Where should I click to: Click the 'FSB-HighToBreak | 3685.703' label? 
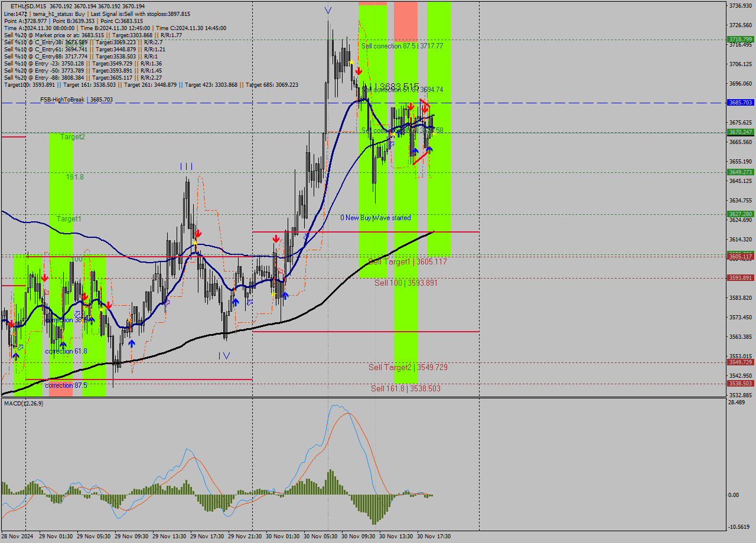click(x=76, y=100)
